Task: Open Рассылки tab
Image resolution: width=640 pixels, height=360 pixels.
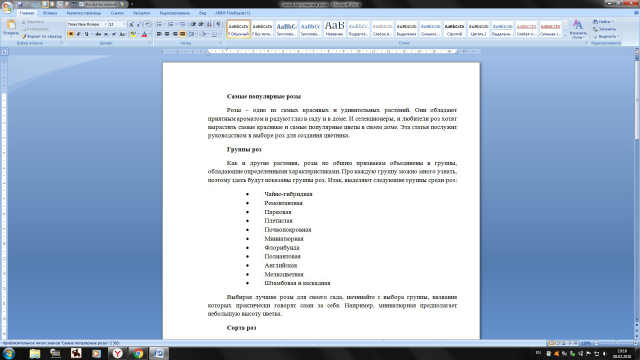Action: [x=141, y=13]
